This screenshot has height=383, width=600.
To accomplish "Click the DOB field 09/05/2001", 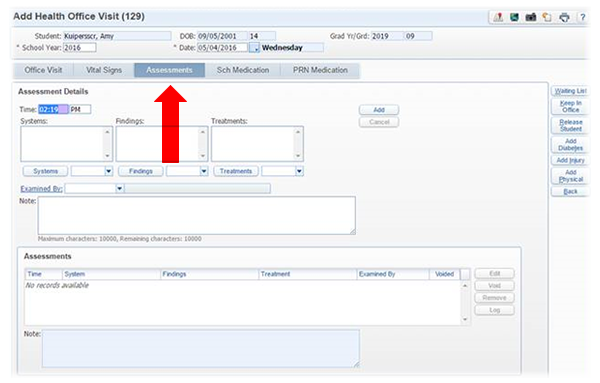I will 222,36.
